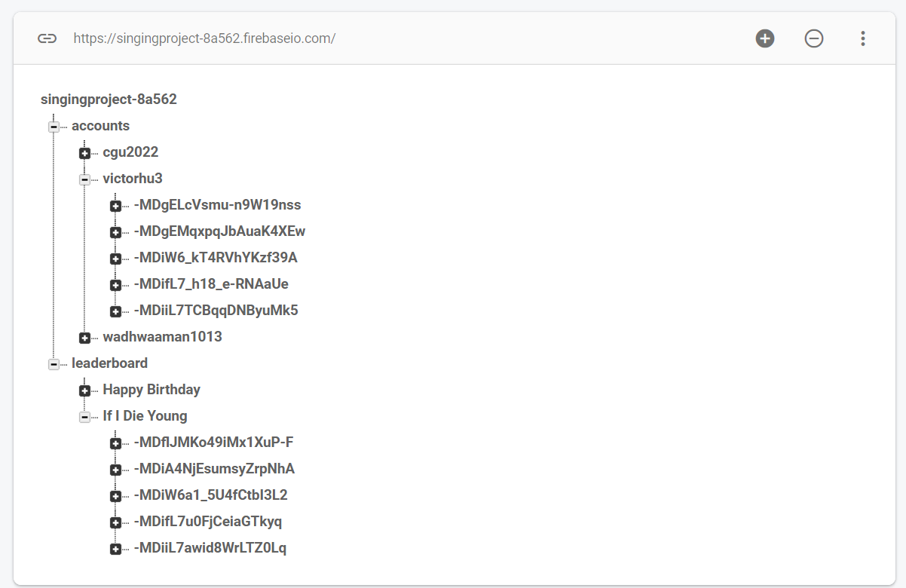Click the -MDflJMKo49iMx1XuP-F key text
Screen dimensions: 906x588
tap(213, 443)
